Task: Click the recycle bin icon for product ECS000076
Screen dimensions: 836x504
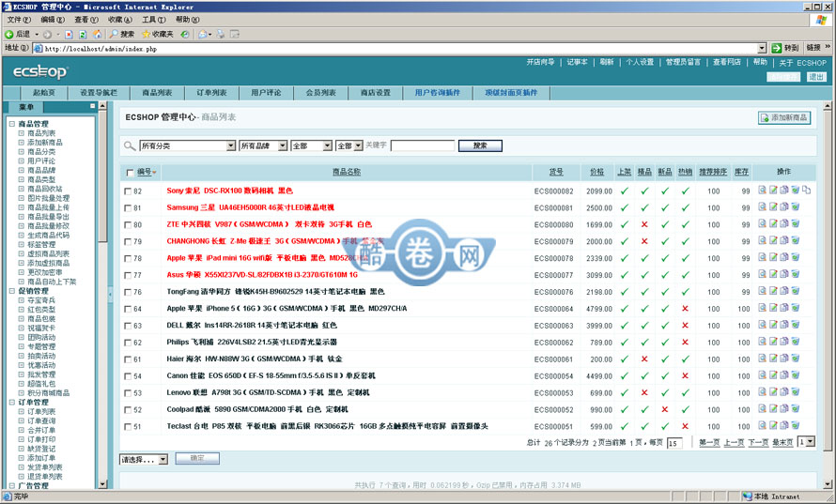Action: [x=795, y=292]
